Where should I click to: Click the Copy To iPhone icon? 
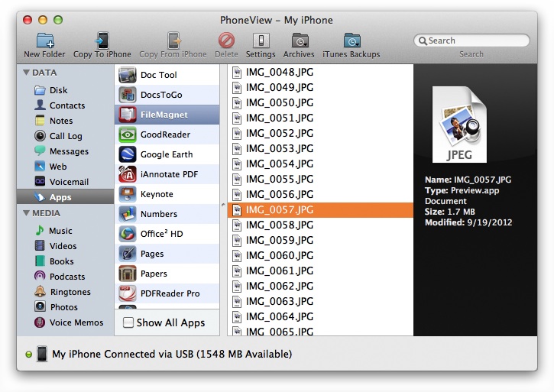(102, 40)
